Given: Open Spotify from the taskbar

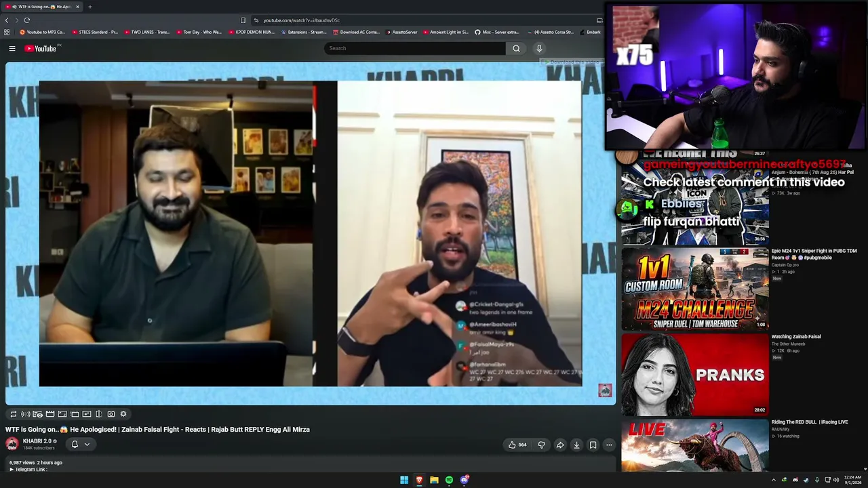Looking at the screenshot, I should [x=449, y=480].
